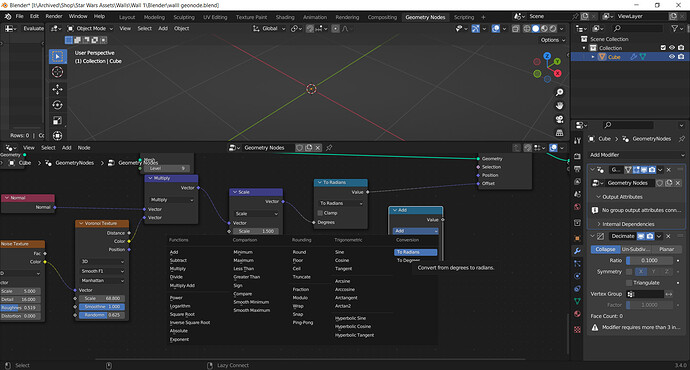Toggle Collection visibility eye in outliner

point(672,48)
